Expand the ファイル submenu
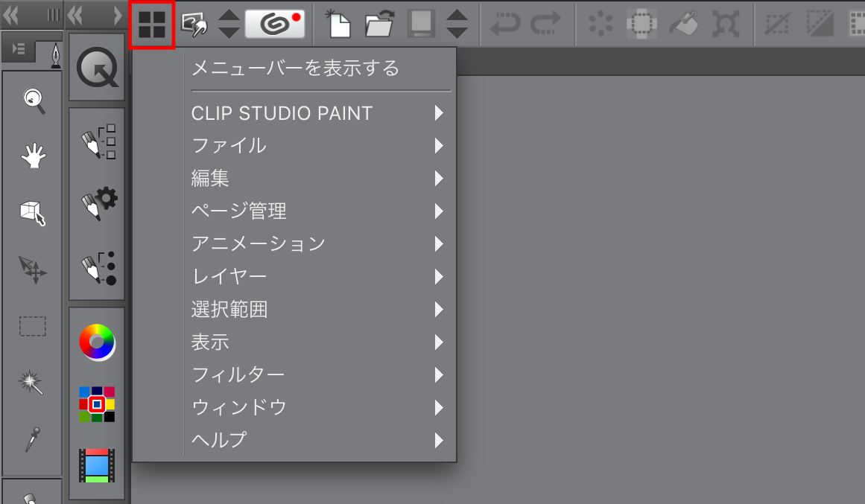 click(x=229, y=146)
